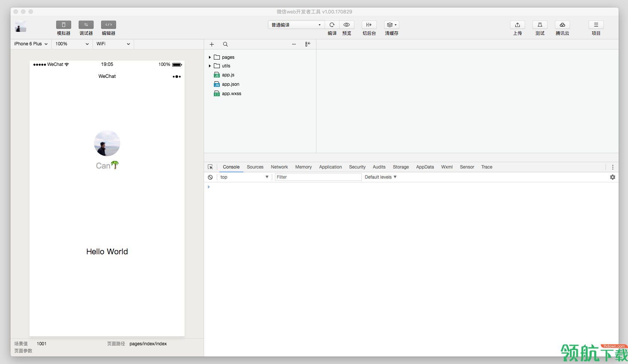Toggle the 调试器 debugger panel

click(x=86, y=25)
